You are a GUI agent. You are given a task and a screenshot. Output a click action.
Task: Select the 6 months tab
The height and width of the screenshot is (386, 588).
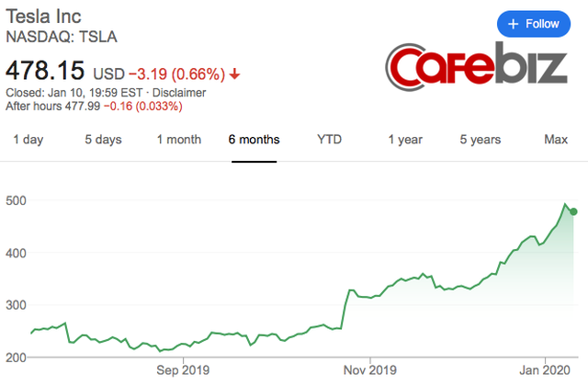(x=254, y=140)
